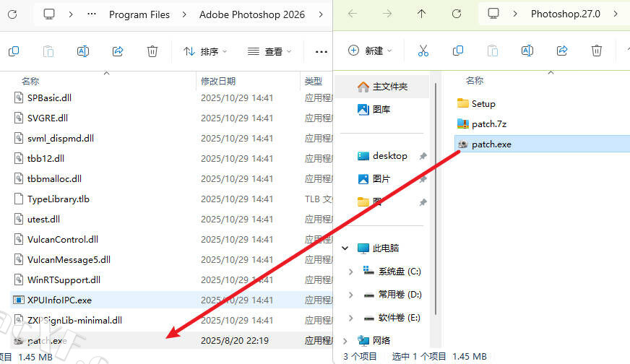The image size is (630, 364).
Task: Click Share icon in left window toolbar
Action: click(118, 51)
